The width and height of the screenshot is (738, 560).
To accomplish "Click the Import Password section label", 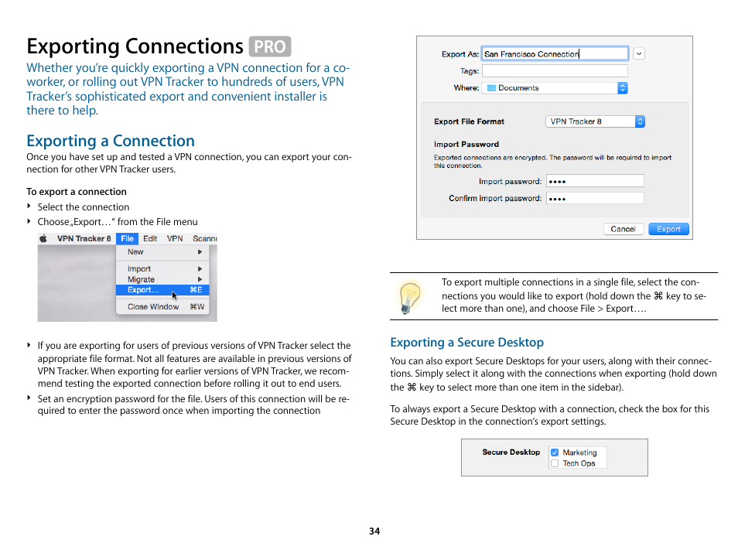I will click(x=466, y=145).
